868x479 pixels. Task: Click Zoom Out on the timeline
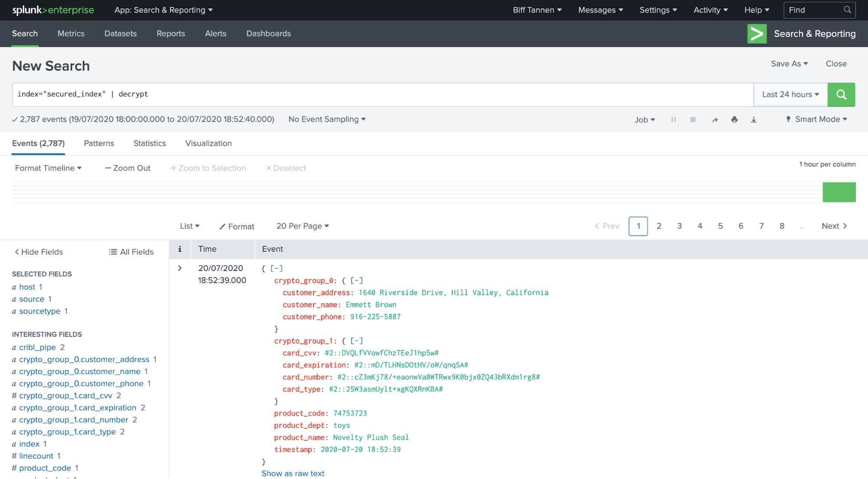pos(128,168)
